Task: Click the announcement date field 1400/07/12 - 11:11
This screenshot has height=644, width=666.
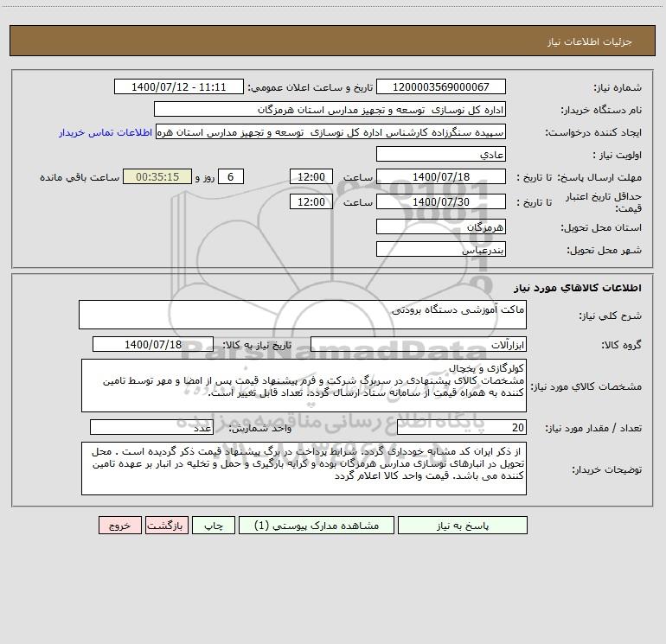Action: tap(179, 86)
